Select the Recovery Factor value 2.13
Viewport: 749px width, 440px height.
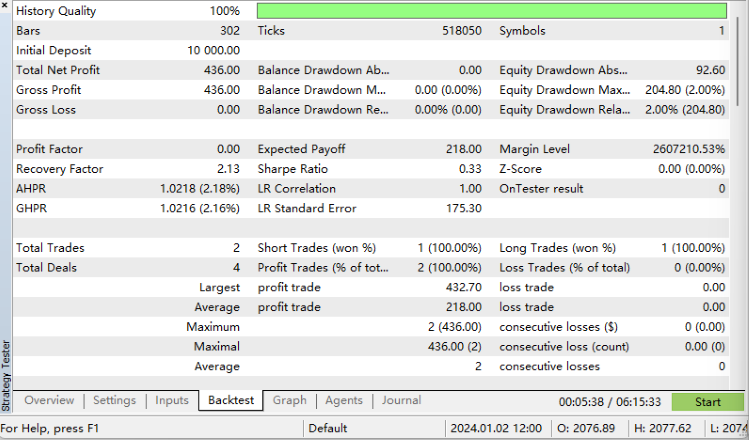tap(228, 169)
